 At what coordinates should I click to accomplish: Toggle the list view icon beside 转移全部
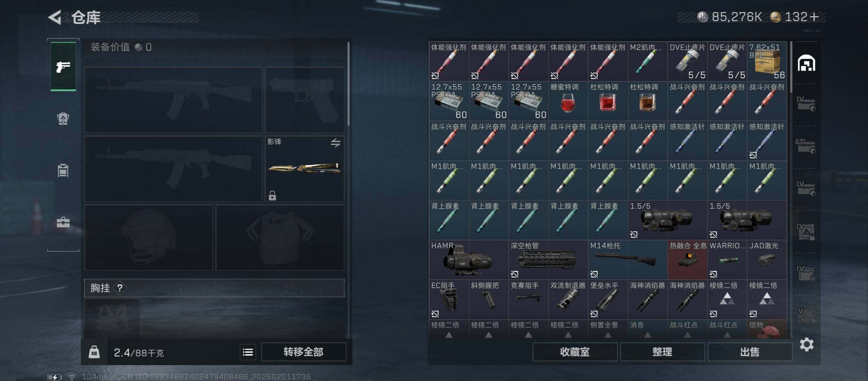[248, 352]
